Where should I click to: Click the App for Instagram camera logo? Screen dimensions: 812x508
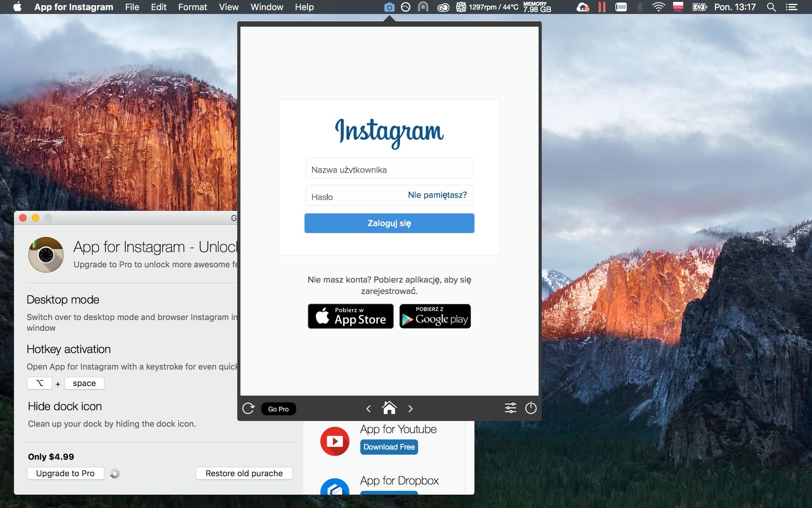46,255
